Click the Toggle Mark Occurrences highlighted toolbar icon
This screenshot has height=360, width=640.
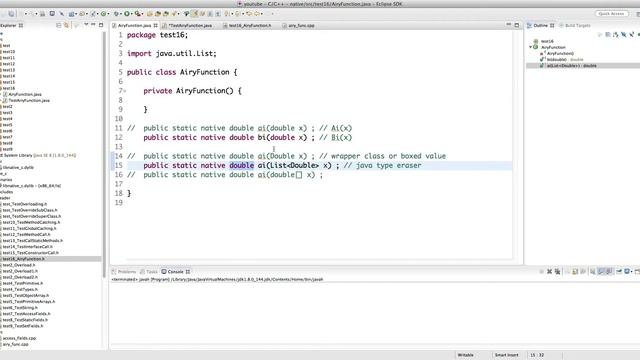[195, 13]
